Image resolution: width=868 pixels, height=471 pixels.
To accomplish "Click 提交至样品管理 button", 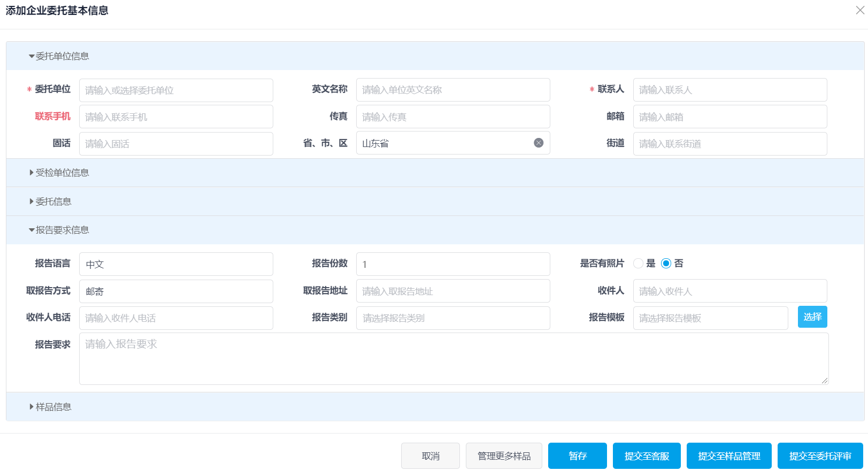I will pos(729,456).
